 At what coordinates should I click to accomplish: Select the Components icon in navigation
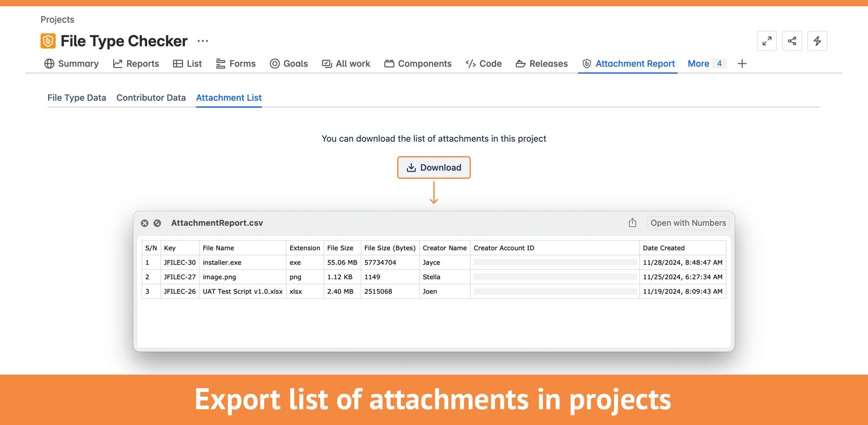(x=389, y=63)
